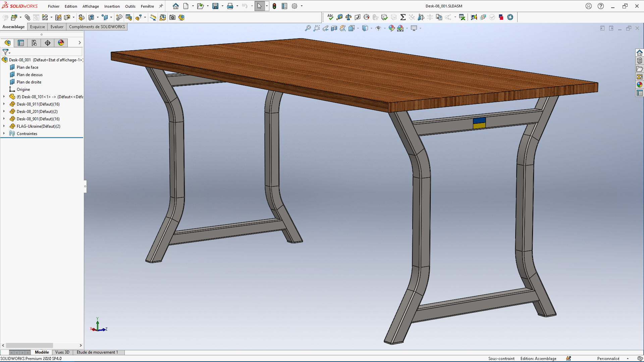Viewport: 644px width, 362px height.
Task: Open the Etude de mouvement 1 tab
Action: (x=97, y=352)
